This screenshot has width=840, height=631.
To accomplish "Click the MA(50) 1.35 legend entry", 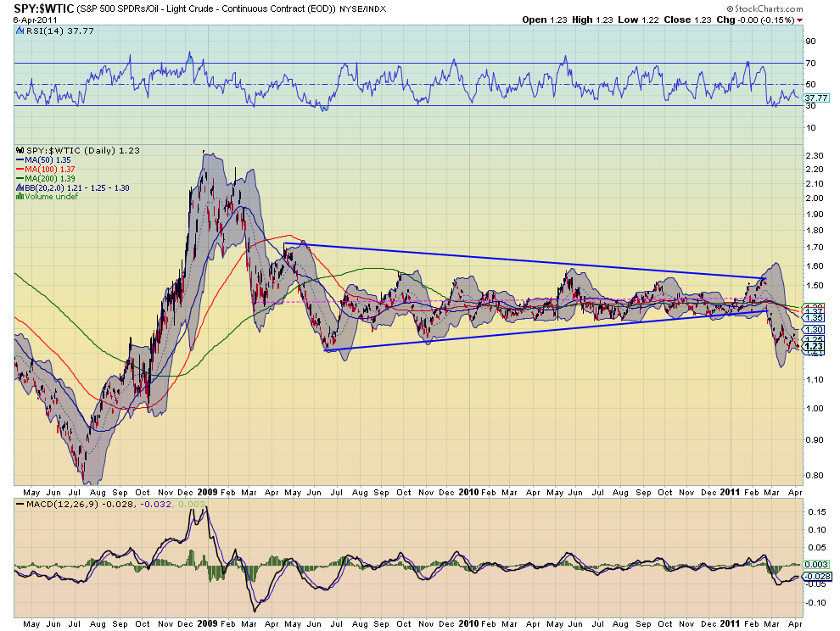I will (x=48, y=160).
